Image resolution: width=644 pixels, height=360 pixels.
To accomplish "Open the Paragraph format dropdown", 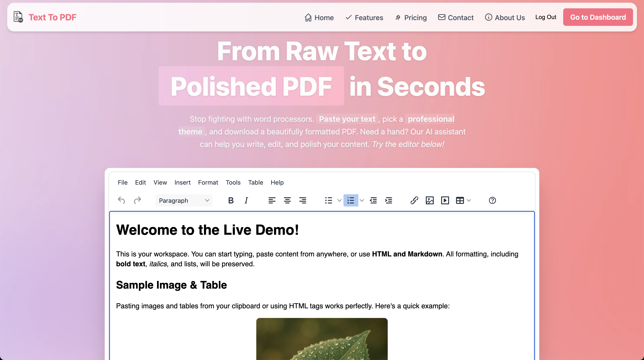I will pos(184,200).
